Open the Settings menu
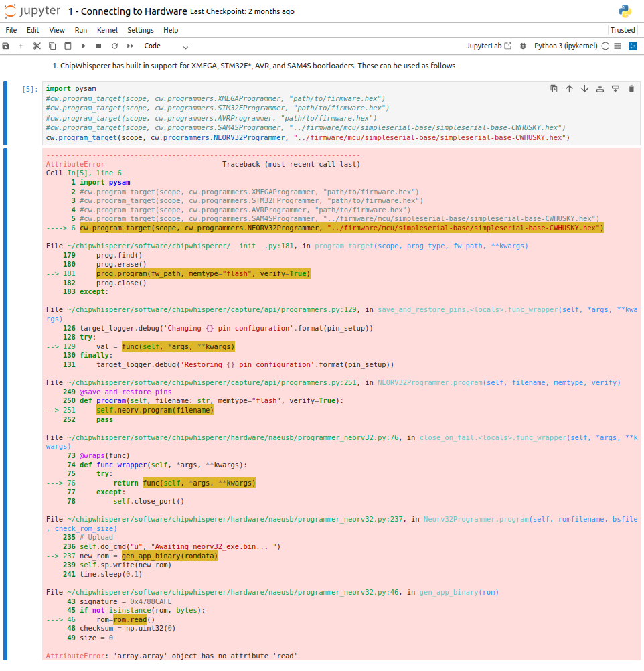The width and height of the screenshot is (644, 671). pyautogui.click(x=141, y=30)
